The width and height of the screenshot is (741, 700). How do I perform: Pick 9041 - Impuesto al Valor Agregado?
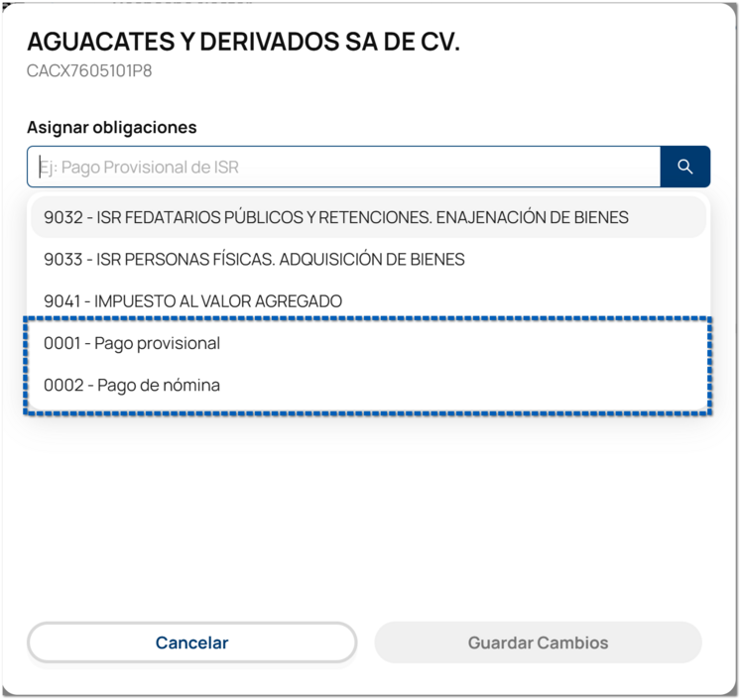192,301
